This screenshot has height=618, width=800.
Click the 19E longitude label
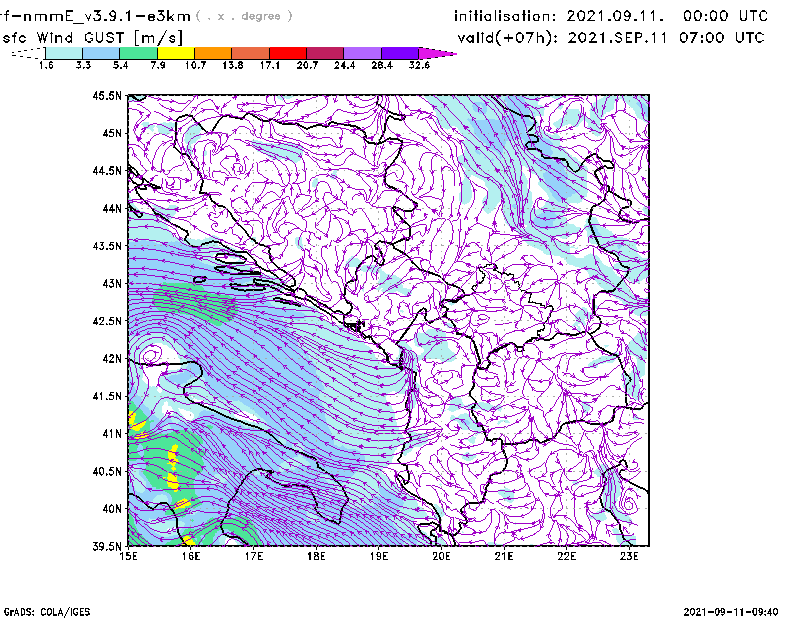(x=379, y=556)
